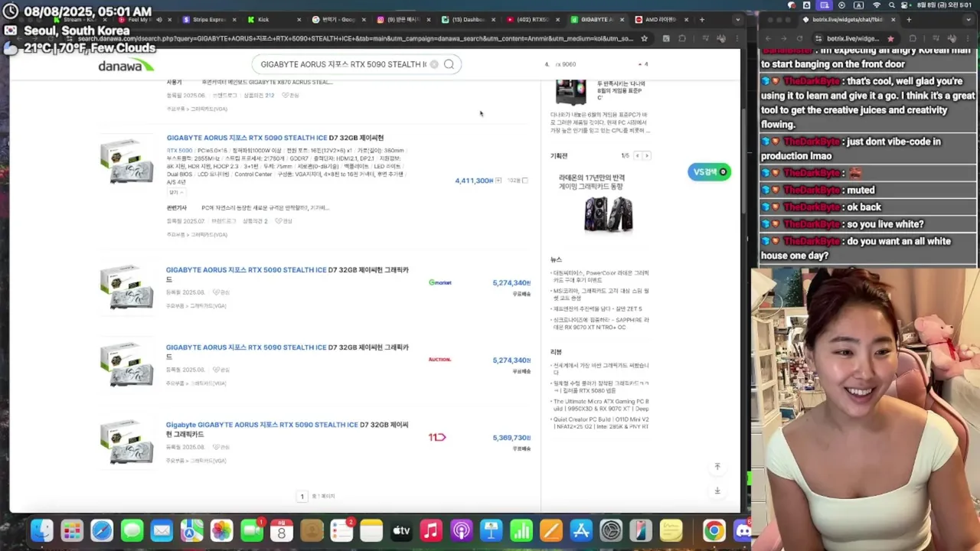Click the 11st seller logo
The image size is (980, 551).
436,437
